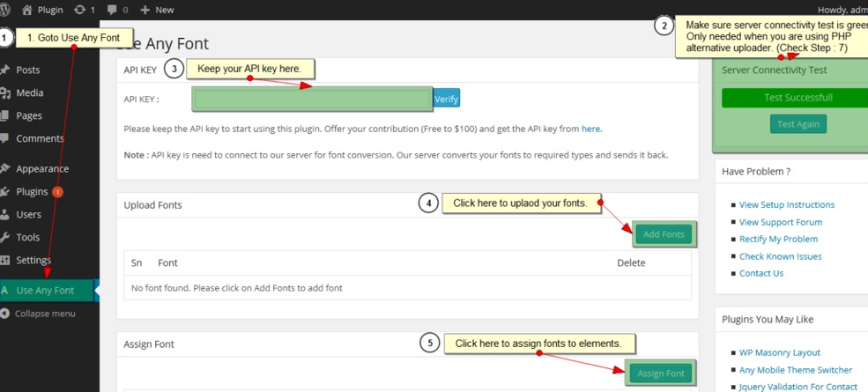Open Rectify My Problem link
868x392 pixels.
(778, 240)
